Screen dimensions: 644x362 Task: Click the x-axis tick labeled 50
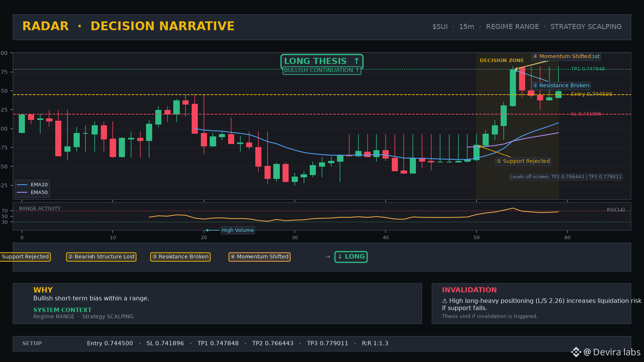[x=476, y=238]
